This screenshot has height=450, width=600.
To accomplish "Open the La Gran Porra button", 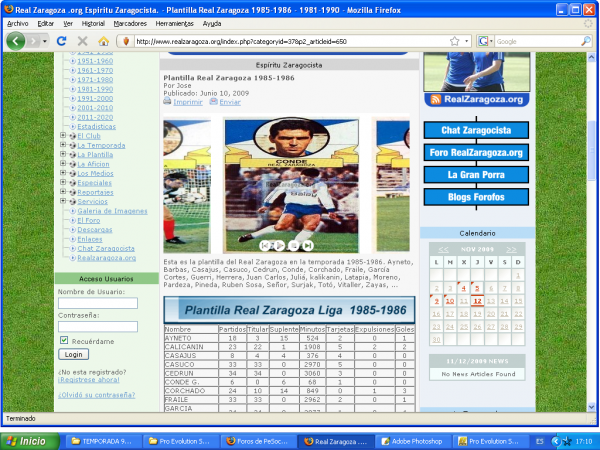I will coord(476,174).
